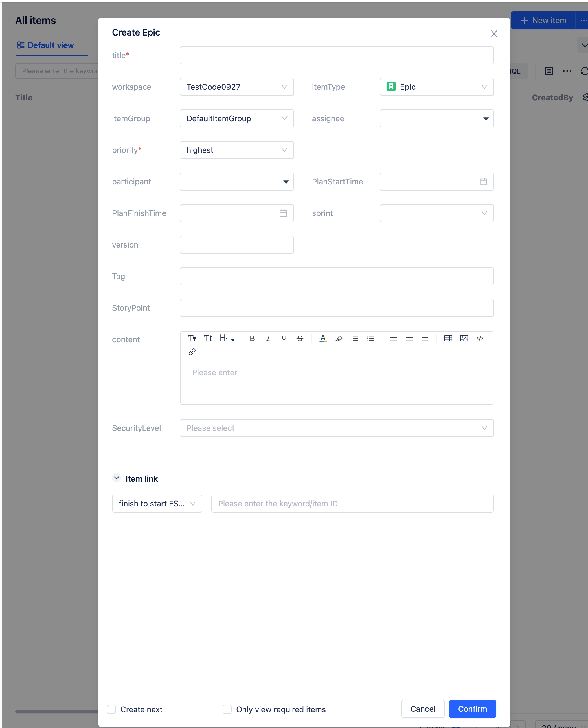The width and height of the screenshot is (588, 728).
Task: Toggle italic text in content editor
Action: coord(268,338)
